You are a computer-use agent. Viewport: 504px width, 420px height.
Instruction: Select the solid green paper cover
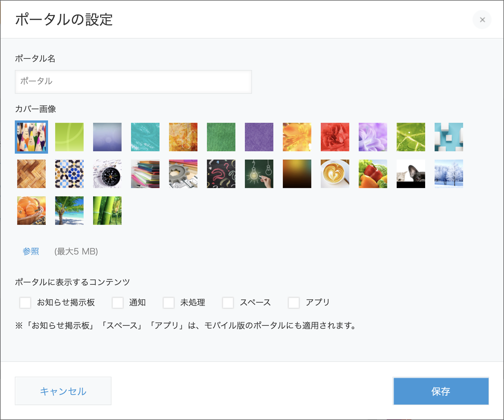click(221, 137)
